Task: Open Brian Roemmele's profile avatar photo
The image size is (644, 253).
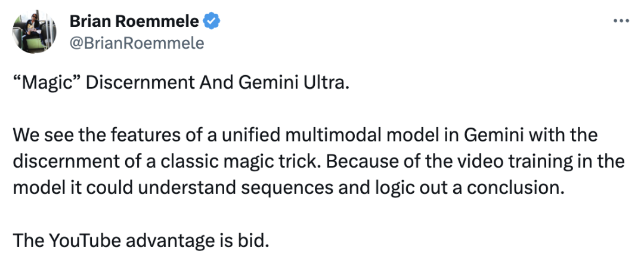Action: [35, 32]
